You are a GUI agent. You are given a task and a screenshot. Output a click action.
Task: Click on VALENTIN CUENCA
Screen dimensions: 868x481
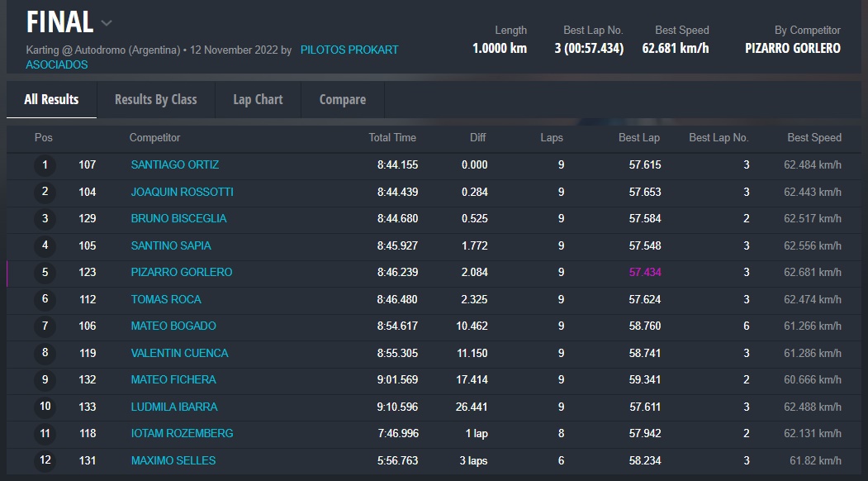pos(179,353)
